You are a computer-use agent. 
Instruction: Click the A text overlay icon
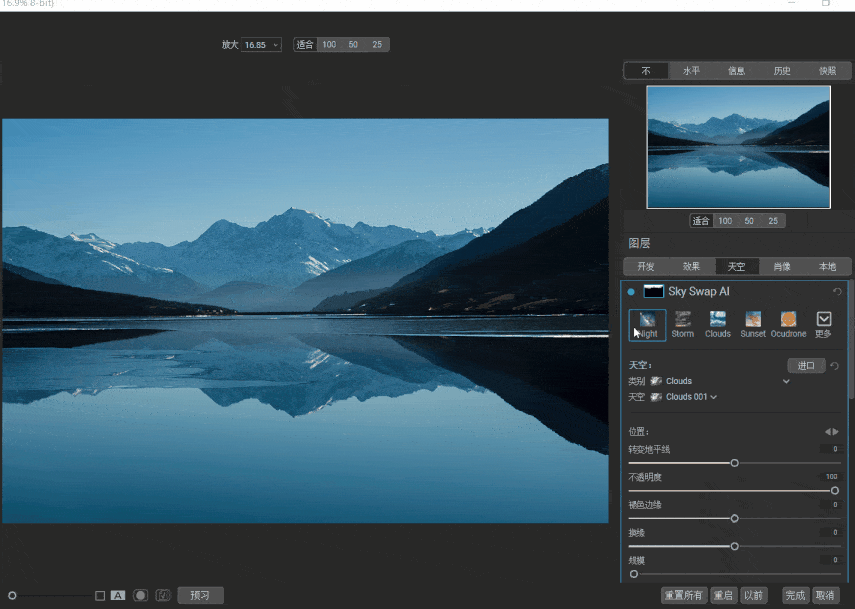coord(118,595)
